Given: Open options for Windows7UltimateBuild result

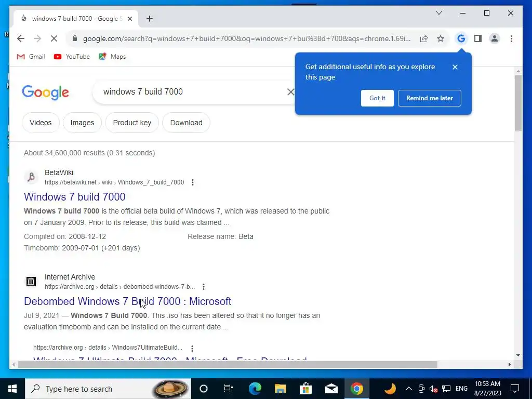Looking at the screenshot, I should pos(192,349).
